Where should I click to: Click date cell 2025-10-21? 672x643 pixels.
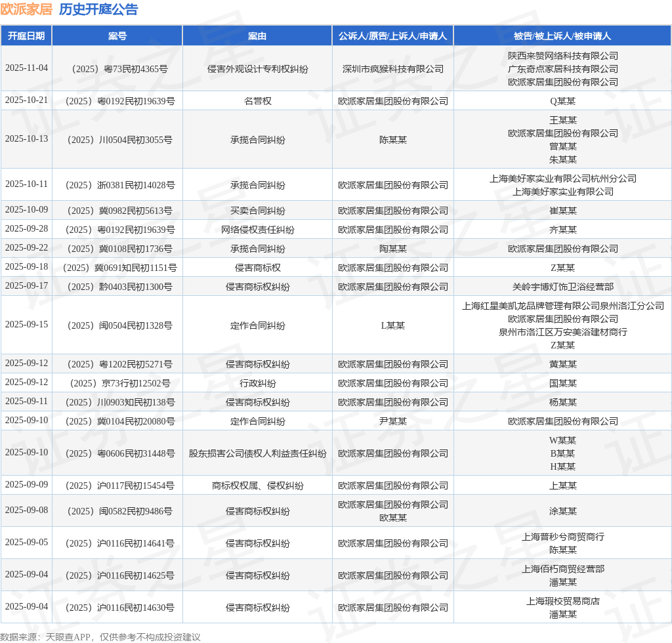tap(26, 100)
